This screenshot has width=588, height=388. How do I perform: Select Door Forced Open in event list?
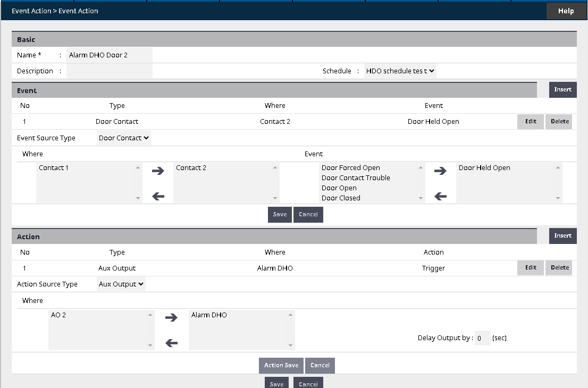coord(350,168)
